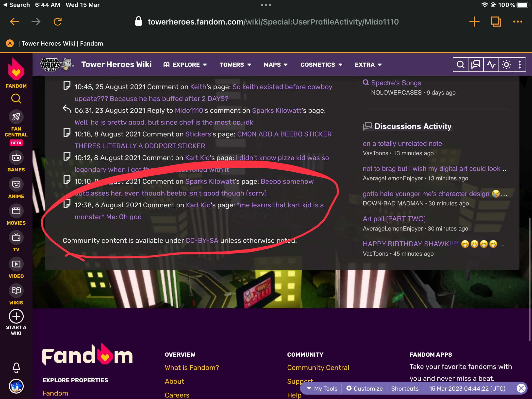The height and width of the screenshot is (399, 532).
Task: Open the wiki search magnifier icon
Action: 460,65
